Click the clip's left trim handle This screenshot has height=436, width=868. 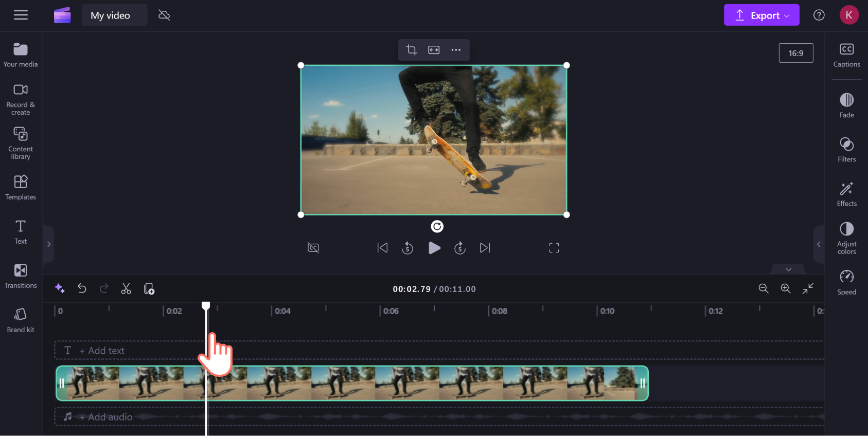click(62, 383)
